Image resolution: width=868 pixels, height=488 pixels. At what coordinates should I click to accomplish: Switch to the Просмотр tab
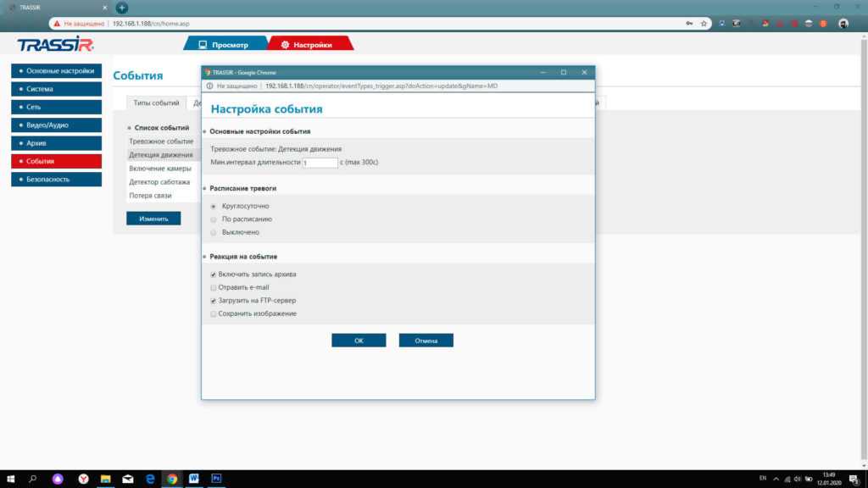click(224, 45)
